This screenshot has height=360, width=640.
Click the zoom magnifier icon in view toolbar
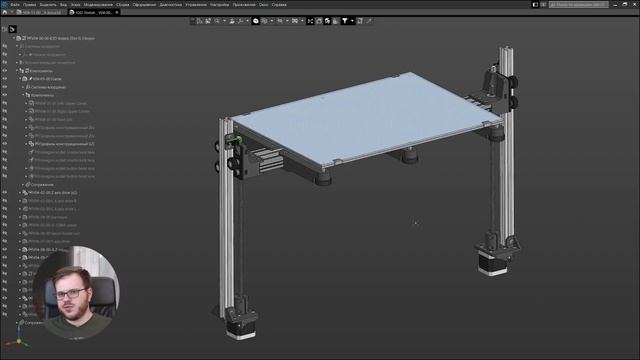pyautogui.click(x=216, y=21)
